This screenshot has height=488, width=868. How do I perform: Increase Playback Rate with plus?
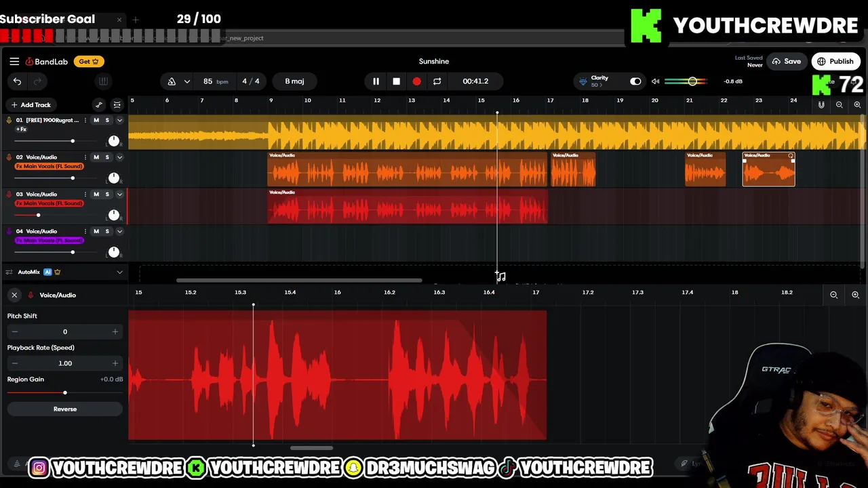click(115, 364)
